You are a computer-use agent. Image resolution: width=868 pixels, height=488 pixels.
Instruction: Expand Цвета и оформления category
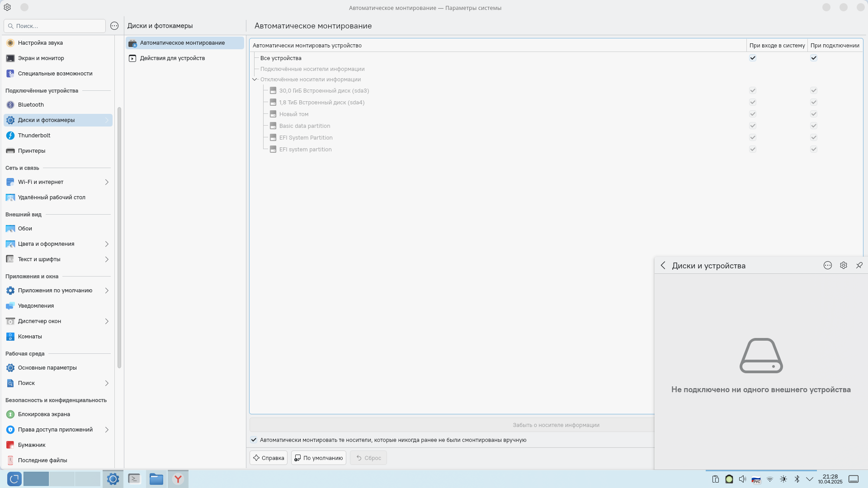point(107,244)
